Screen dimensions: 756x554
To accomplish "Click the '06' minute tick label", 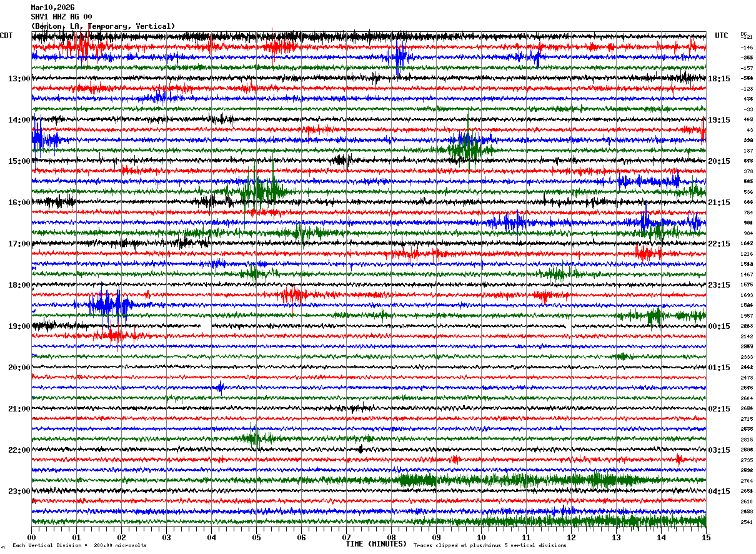I will (x=301, y=537).
